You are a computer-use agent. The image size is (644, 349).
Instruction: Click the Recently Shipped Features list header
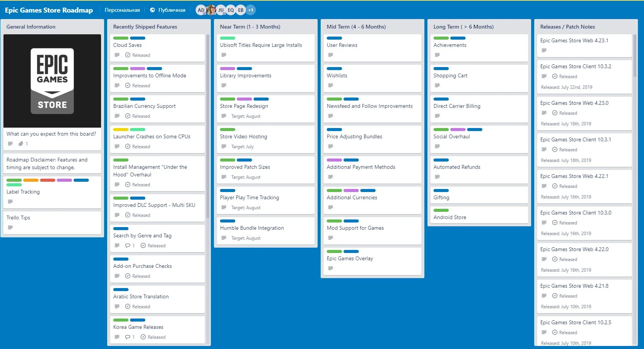[x=145, y=27]
